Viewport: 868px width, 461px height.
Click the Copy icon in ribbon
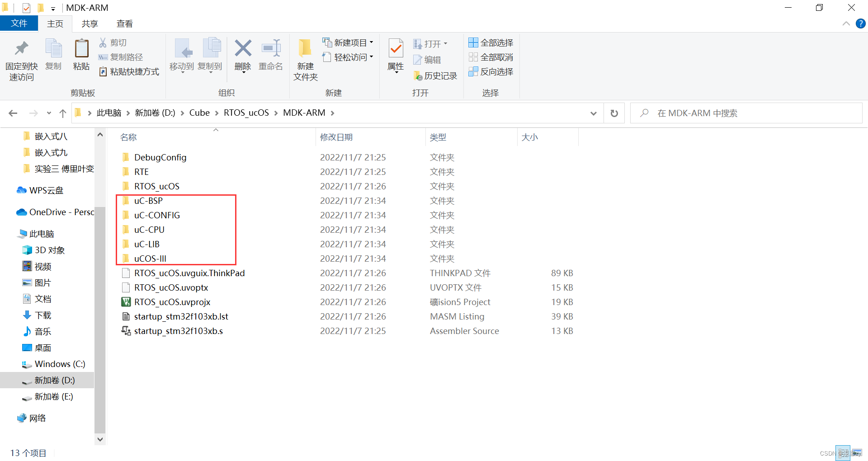[x=53, y=49]
